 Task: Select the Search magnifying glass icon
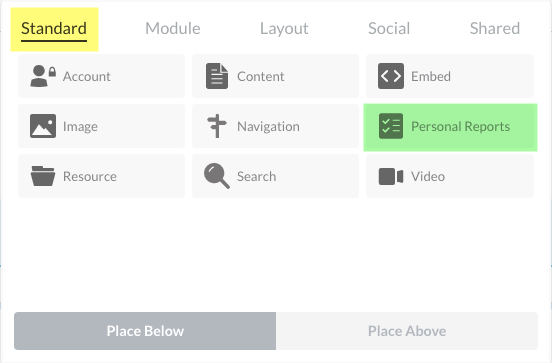[x=217, y=176]
